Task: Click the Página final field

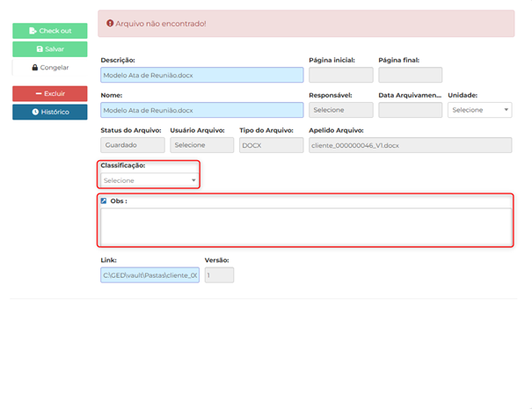Action: pyautogui.click(x=410, y=75)
